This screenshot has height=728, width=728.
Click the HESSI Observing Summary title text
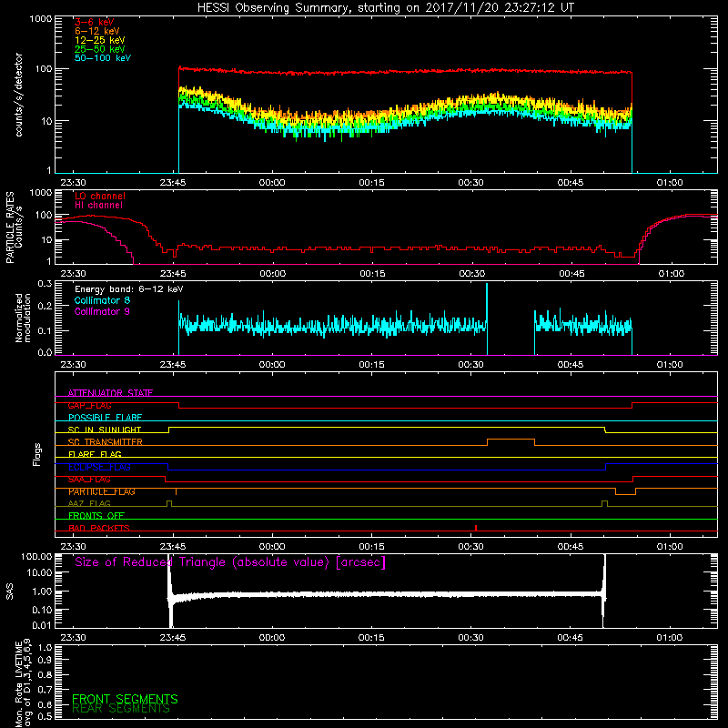[386, 8]
